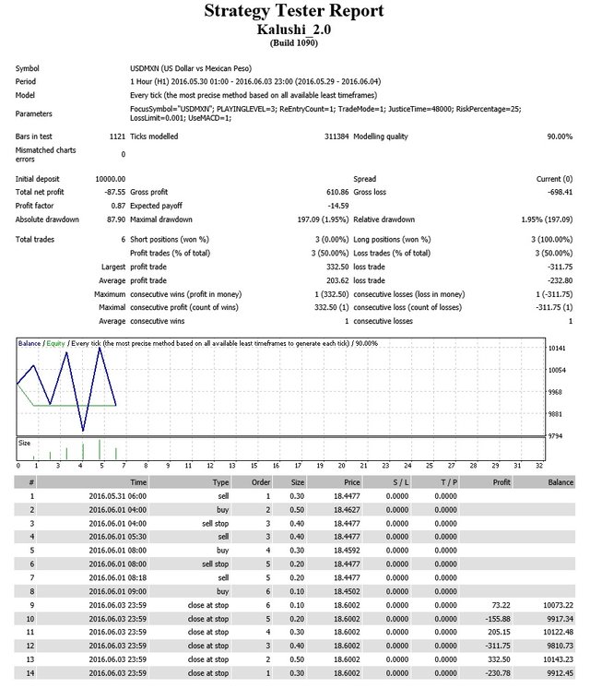Viewport: 590px width, 700px height.
Task: Click the Total net profit value -87.55
Action: [114, 192]
